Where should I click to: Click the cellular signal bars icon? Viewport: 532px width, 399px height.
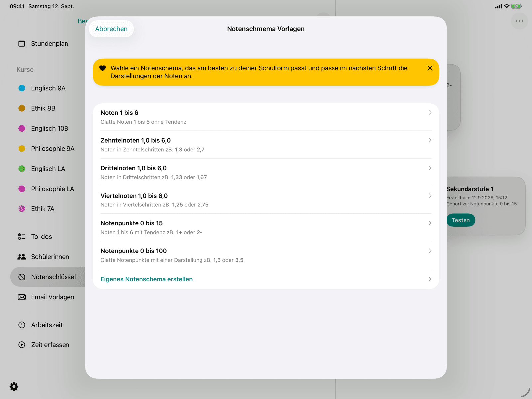coord(499,6)
